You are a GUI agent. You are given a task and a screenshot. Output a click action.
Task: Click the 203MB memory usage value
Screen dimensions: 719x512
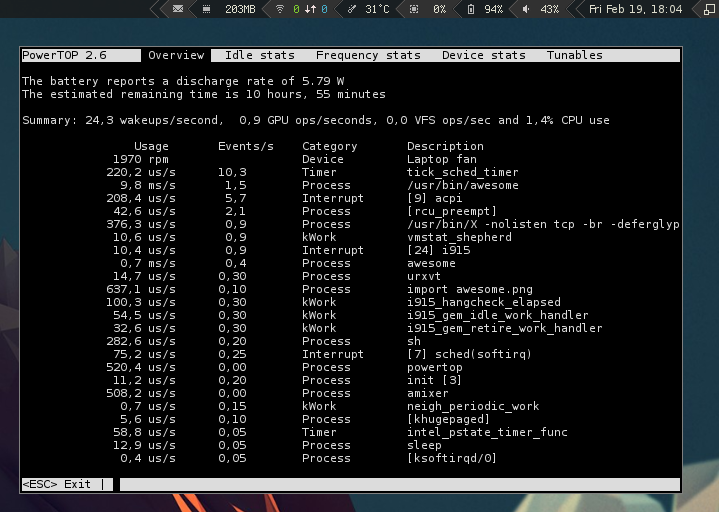[x=240, y=9]
